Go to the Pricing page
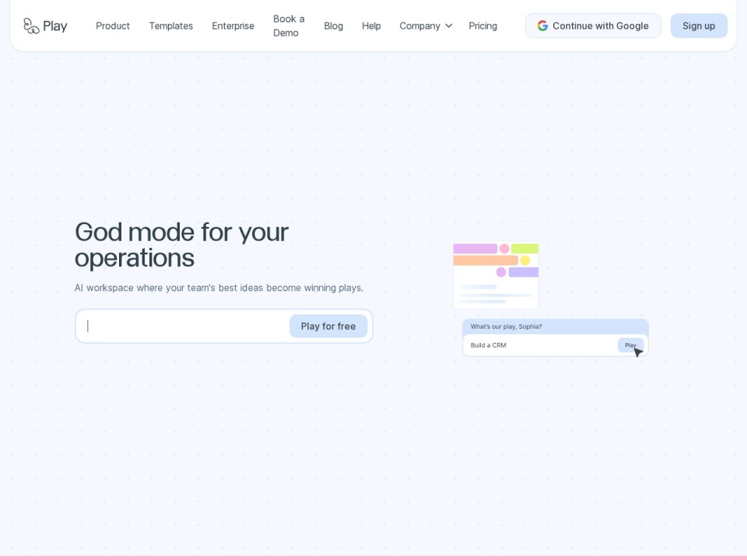 point(482,26)
